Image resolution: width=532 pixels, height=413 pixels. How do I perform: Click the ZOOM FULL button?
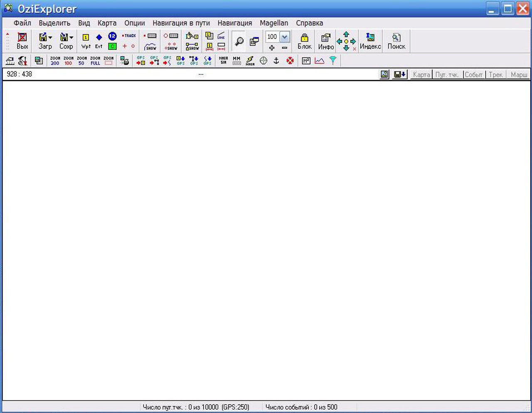coord(95,61)
